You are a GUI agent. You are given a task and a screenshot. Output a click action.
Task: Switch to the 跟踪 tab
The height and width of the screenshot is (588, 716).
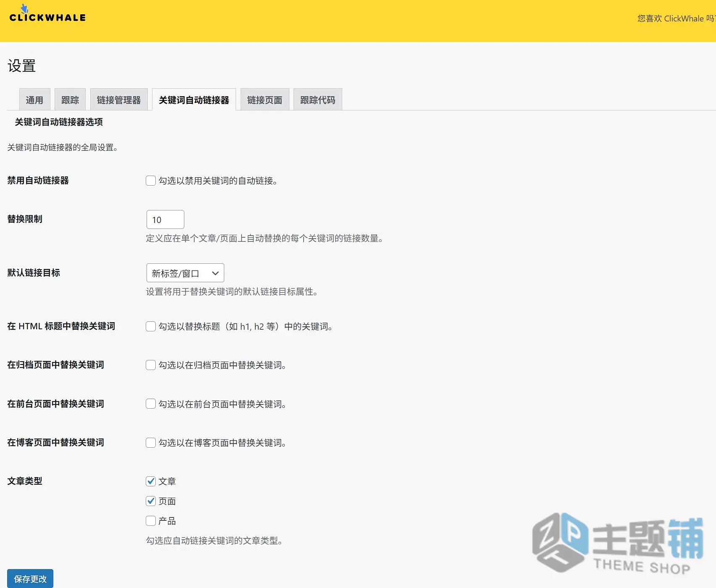pos(70,100)
